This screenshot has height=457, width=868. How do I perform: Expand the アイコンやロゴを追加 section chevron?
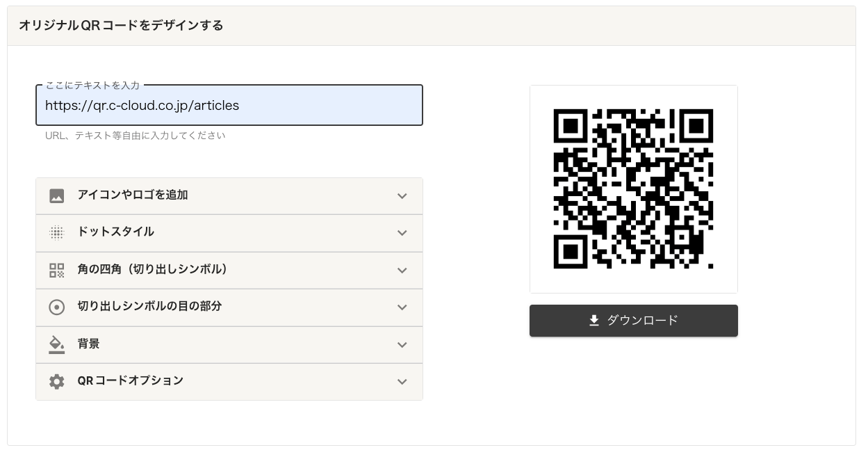click(402, 195)
